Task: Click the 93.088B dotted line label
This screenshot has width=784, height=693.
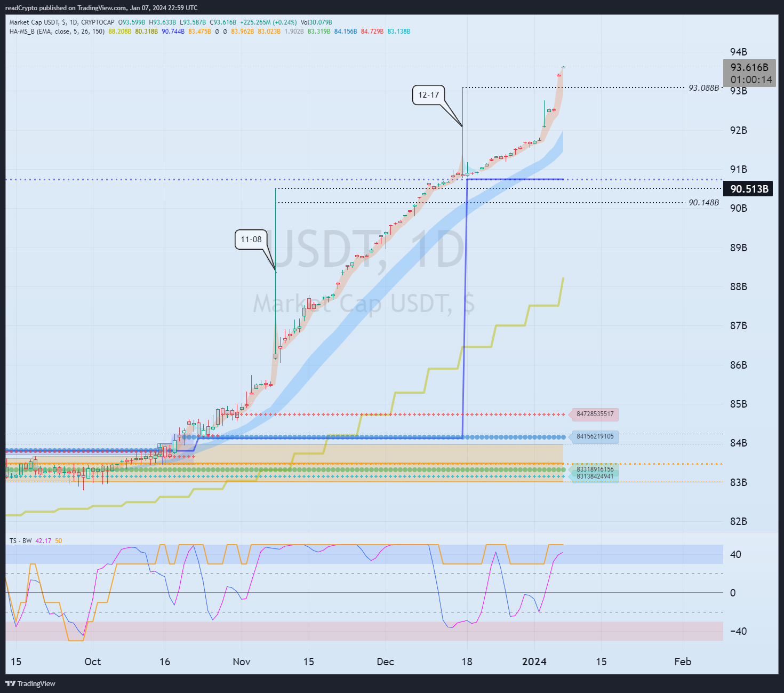Action: 703,88
